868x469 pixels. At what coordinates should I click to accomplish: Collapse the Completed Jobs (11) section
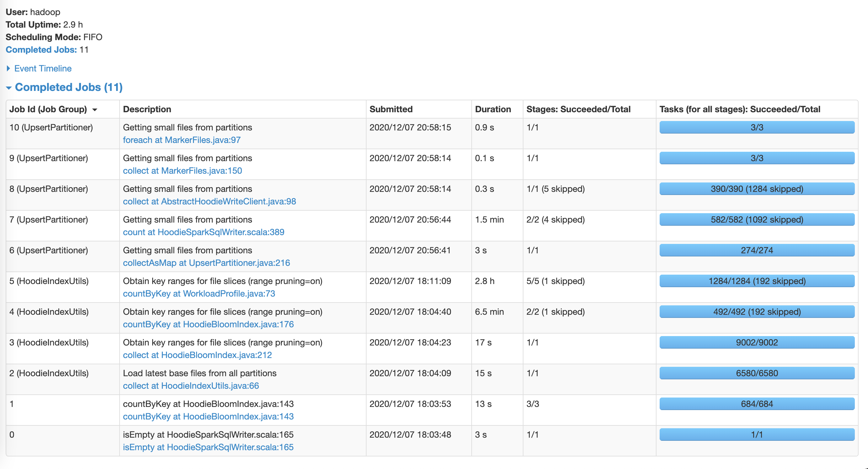(x=68, y=87)
